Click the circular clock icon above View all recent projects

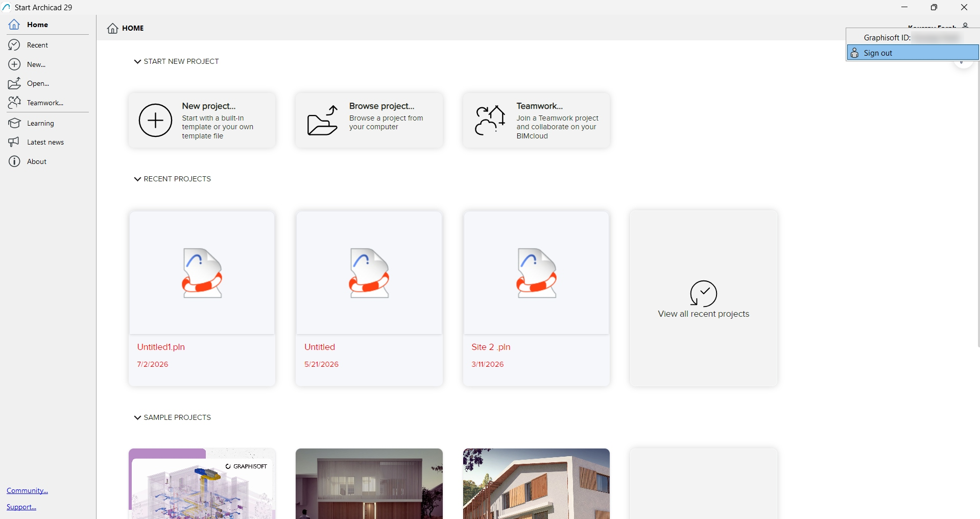(x=703, y=294)
